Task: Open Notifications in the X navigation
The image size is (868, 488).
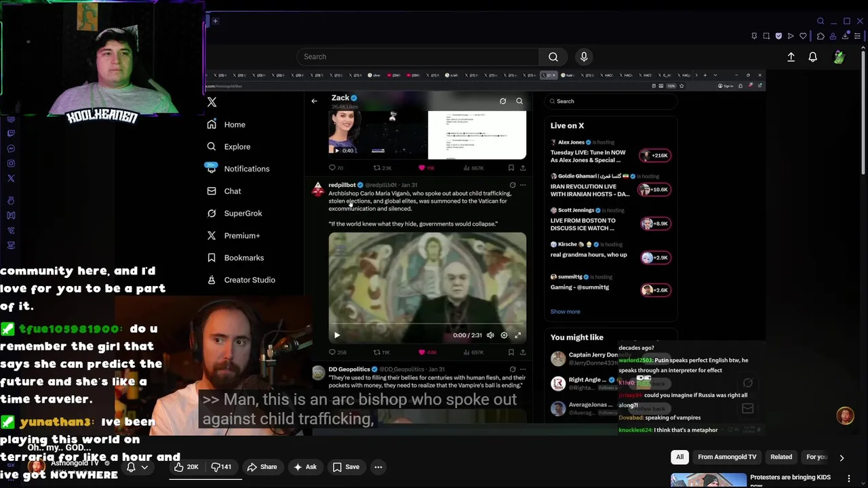Action: pyautogui.click(x=238, y=169)
